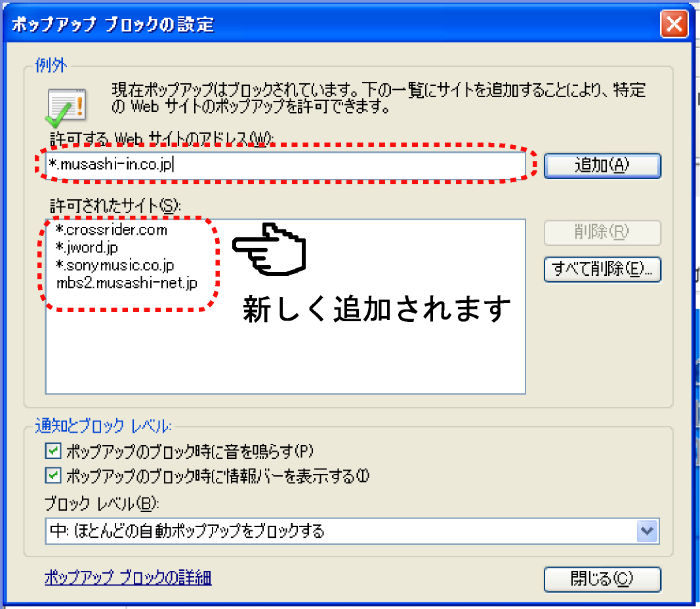Select *.jword.jp in allowed sites list

point(87,247)
